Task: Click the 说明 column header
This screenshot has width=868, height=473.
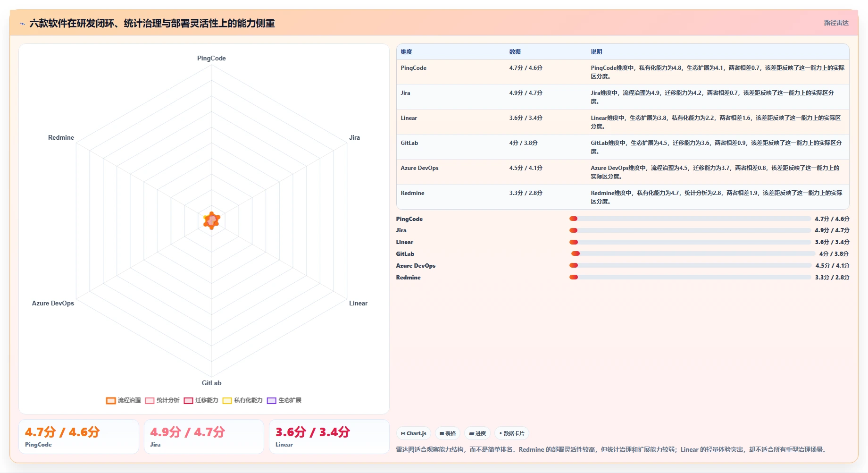Action: tap(596, 52)
